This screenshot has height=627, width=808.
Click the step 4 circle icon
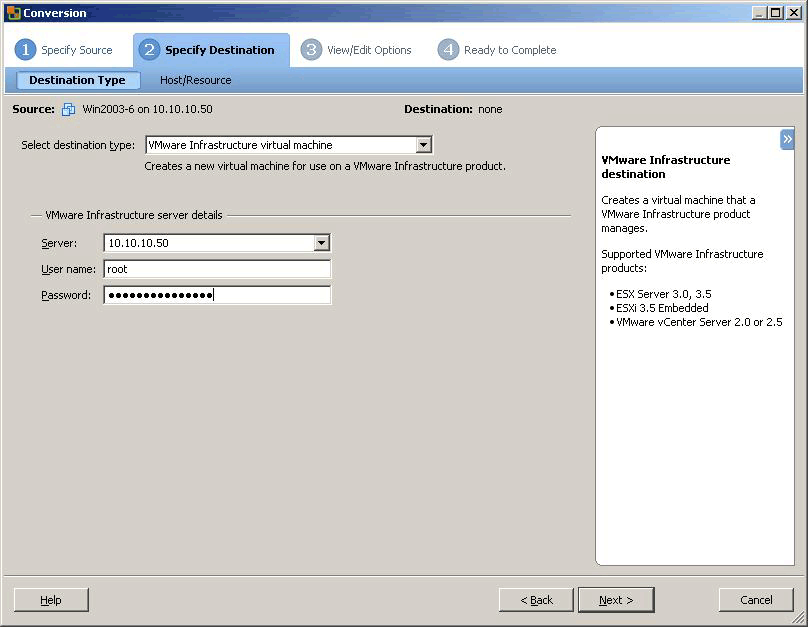coord(448,50)
